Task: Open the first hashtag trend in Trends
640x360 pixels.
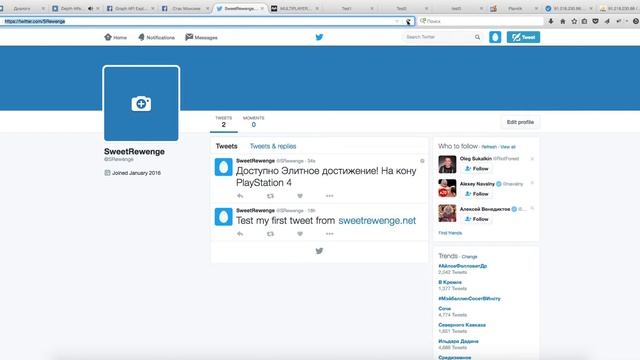Action: tap(462, 266)
